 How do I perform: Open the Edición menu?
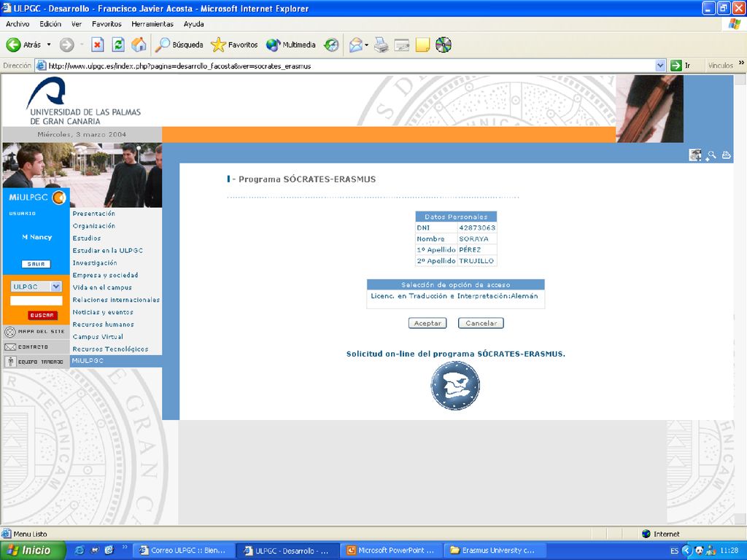point(50,24)
